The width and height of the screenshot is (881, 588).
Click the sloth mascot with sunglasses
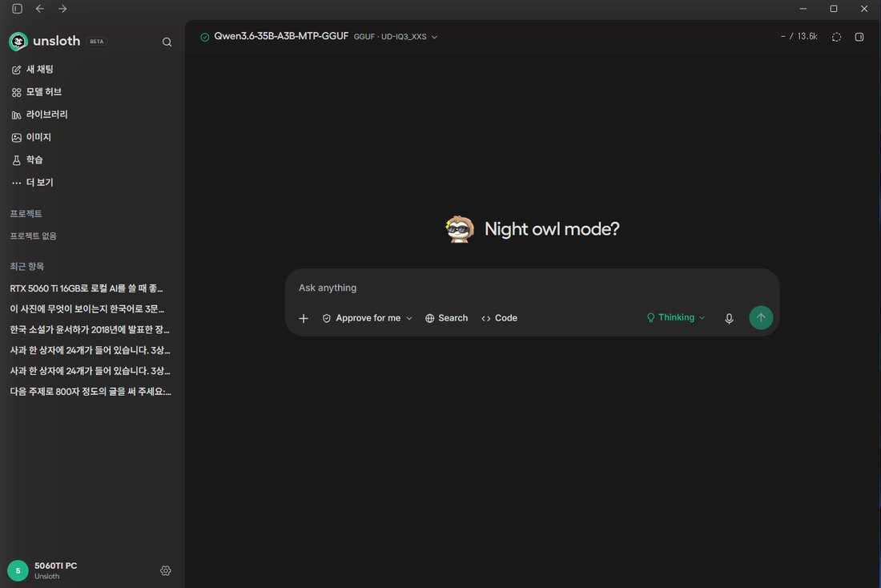(x=460, y=229)
